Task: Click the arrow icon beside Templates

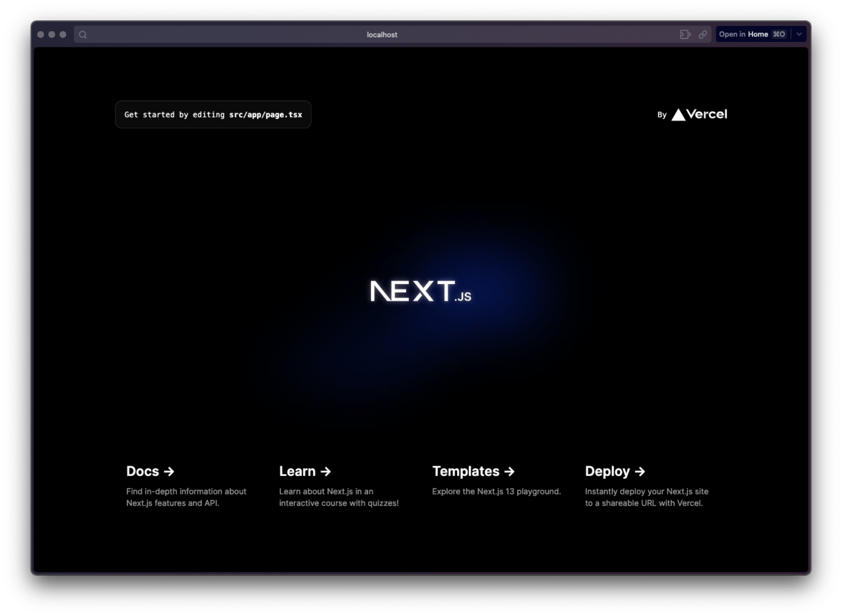Action: (509, 472)
